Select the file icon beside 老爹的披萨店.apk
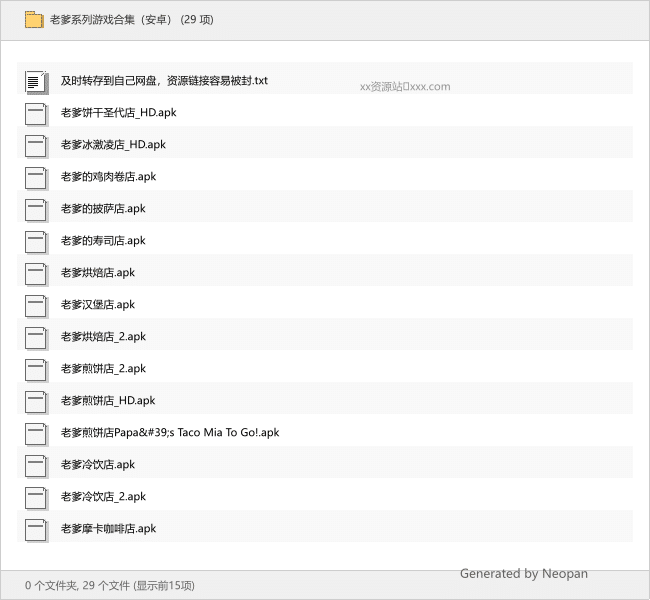 point(36,209)
